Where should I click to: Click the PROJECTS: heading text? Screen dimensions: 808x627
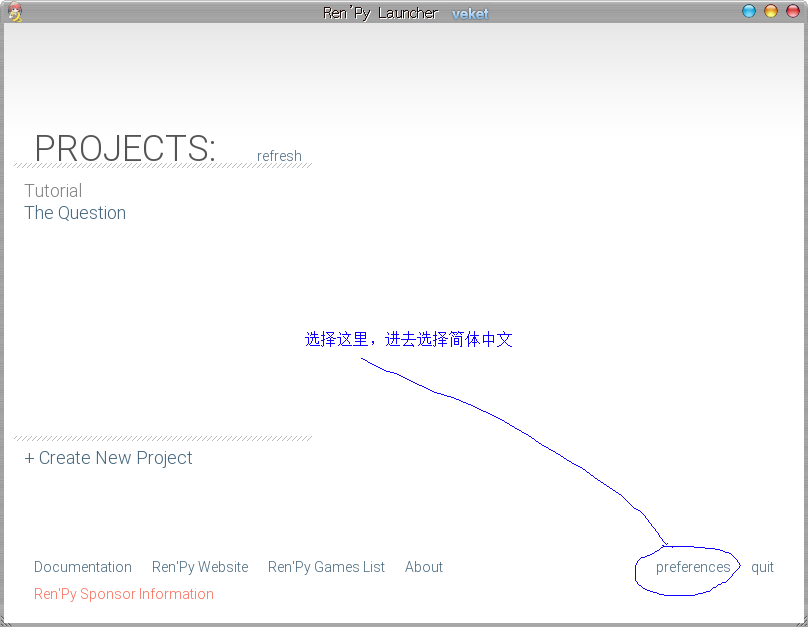(125, 148)
